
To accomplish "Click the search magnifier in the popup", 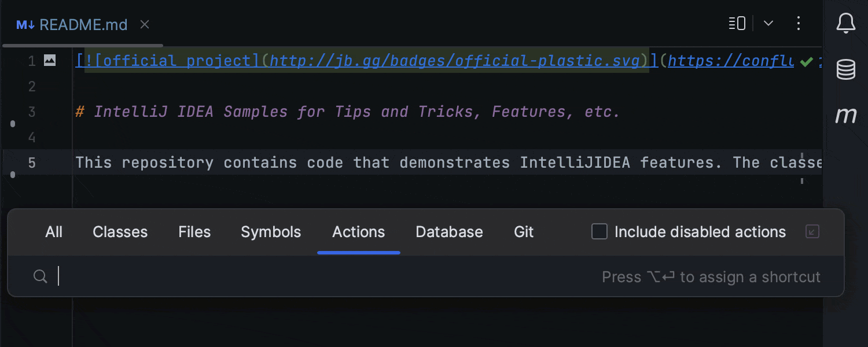I will 40,276.
